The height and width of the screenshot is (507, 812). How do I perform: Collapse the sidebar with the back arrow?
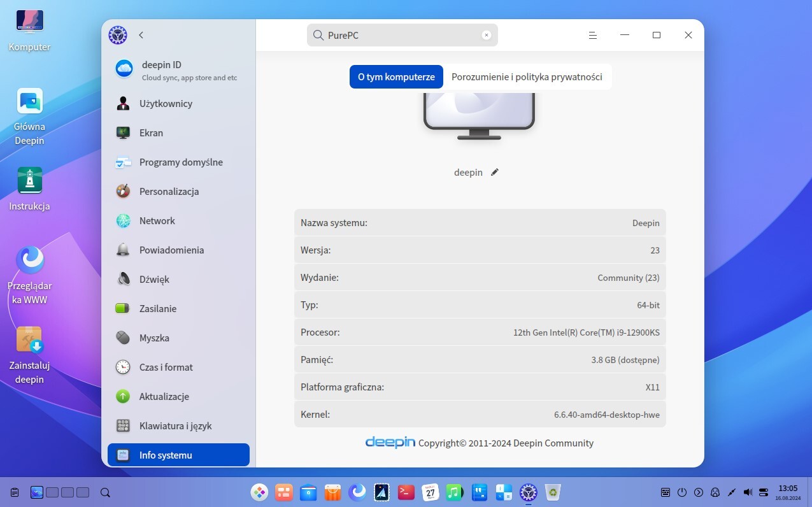pos(141,35)
